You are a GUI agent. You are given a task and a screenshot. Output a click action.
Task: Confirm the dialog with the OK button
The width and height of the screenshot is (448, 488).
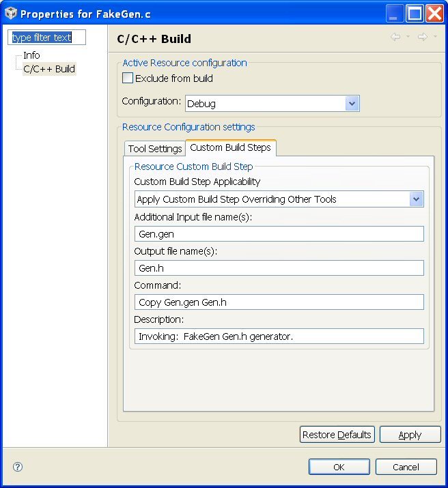[339, 467]
